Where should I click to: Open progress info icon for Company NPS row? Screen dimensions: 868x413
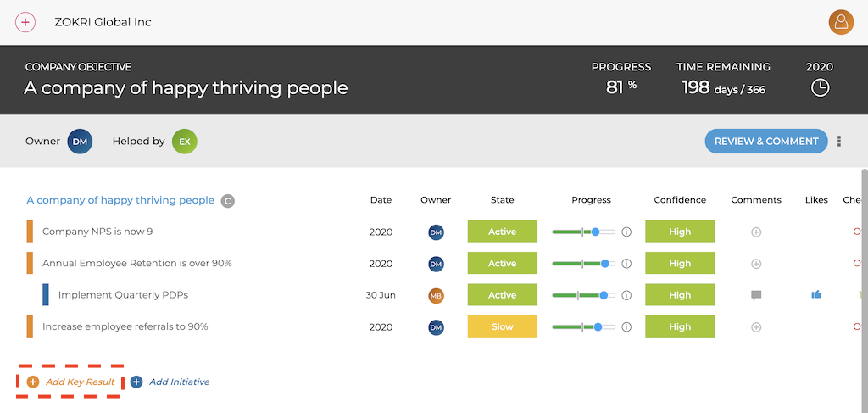(626, 232)
